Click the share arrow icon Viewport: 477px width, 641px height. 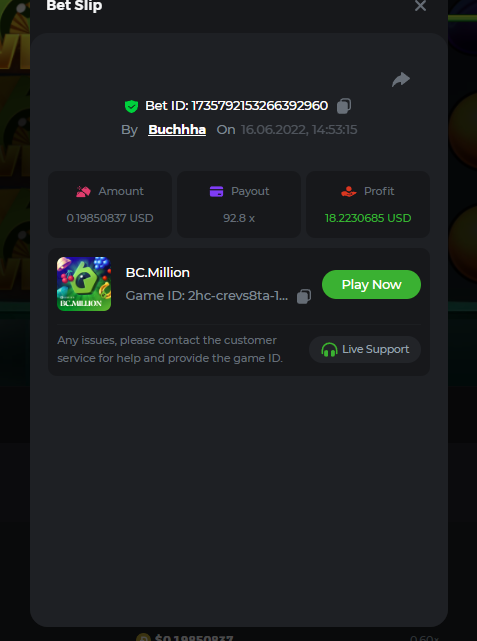(401, 79)
